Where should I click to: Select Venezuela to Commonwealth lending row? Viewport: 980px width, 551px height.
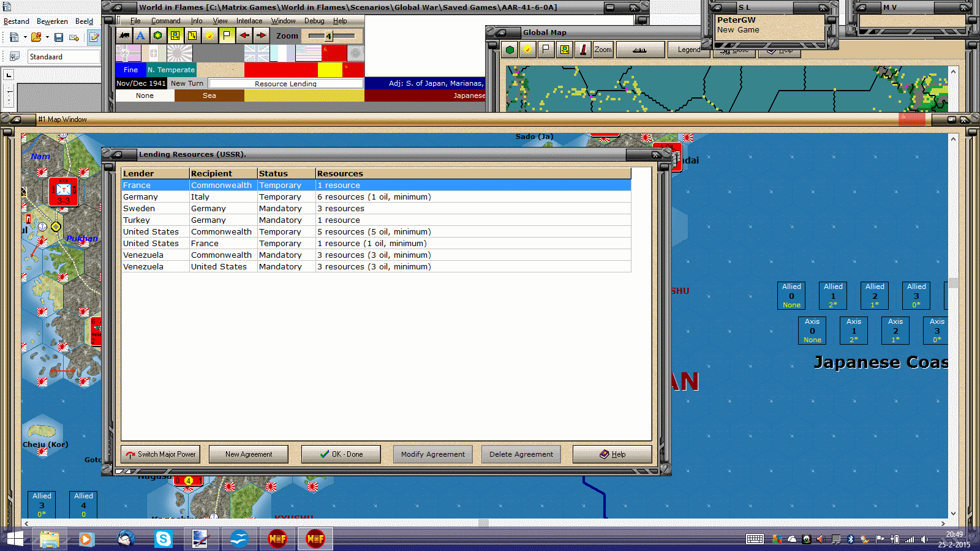[x=376, y=255]
